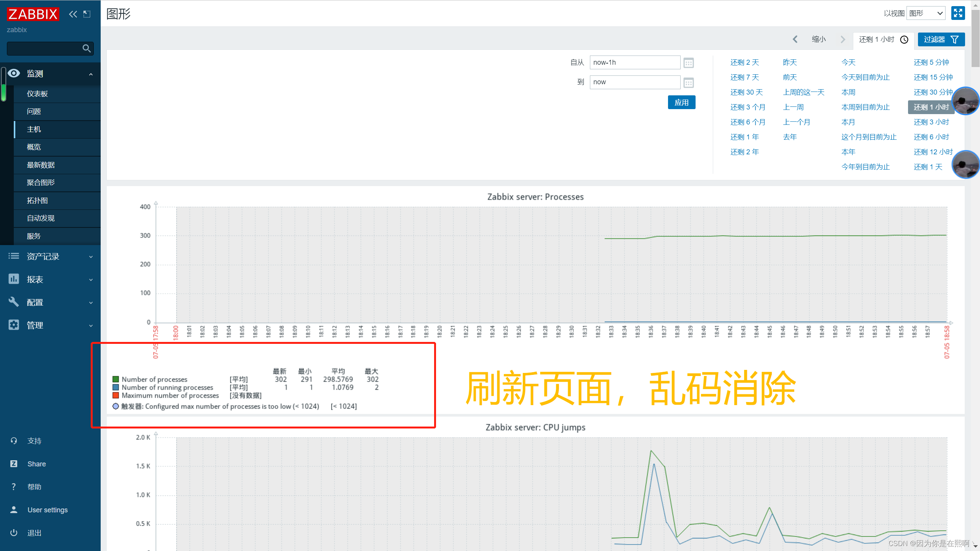Select time range 今年到目前为止
This screenshot has width=980, height=551.
coord(865,167)
